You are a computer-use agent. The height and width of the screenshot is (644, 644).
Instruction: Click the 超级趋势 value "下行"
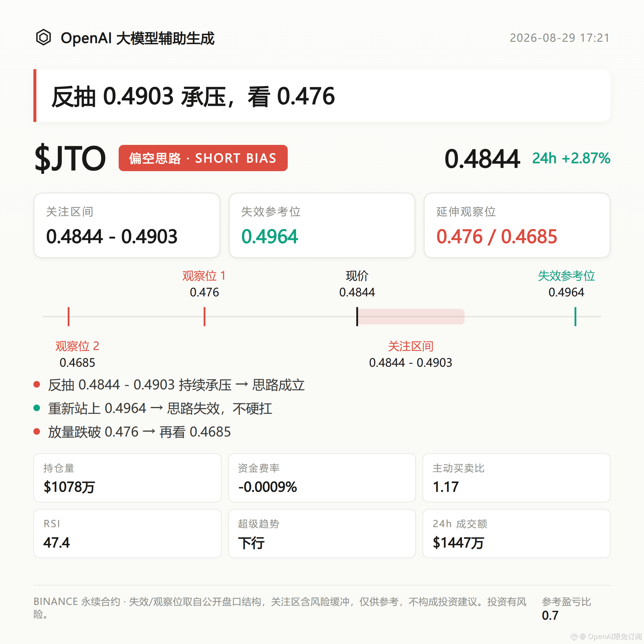[x=251, y=543]
